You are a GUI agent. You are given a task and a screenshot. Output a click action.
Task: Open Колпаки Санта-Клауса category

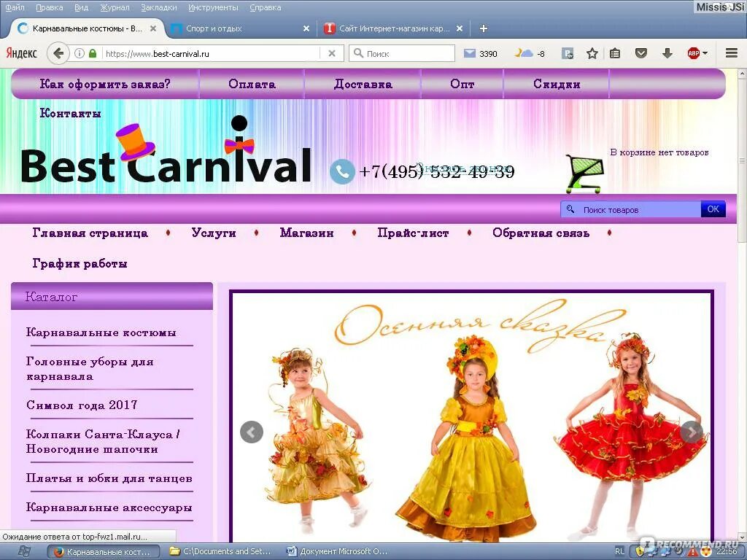coord(103,441)
